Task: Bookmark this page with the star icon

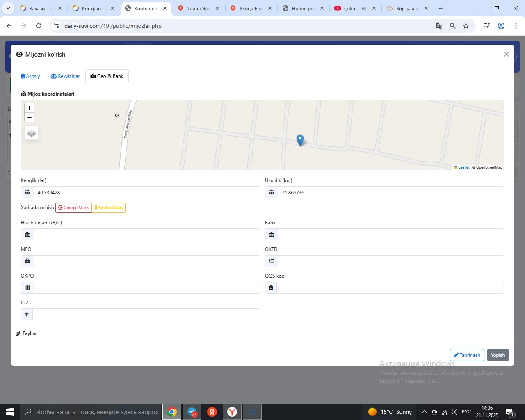Action: [466, 26]
